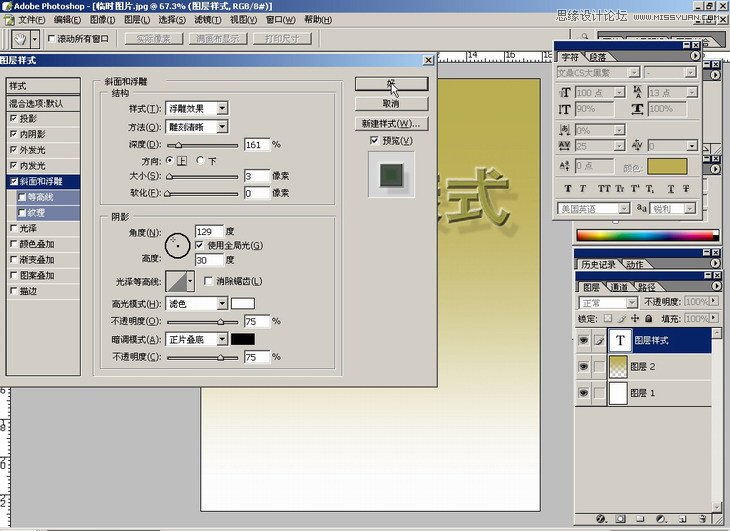Viewport: 730px width, 531px height.
Task: Click the delete layer trash icon
Action: (x=703, y=518)
